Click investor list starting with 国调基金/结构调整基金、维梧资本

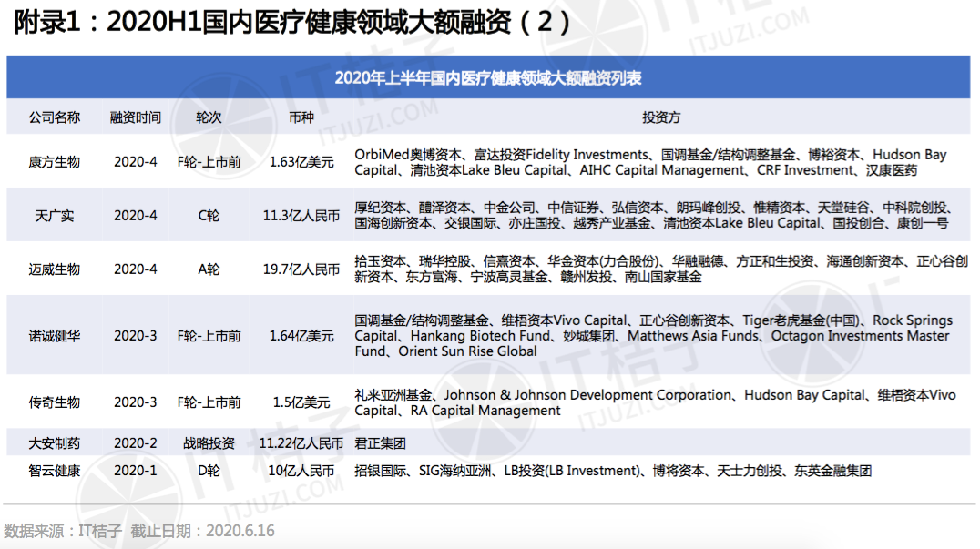point(654,336)
